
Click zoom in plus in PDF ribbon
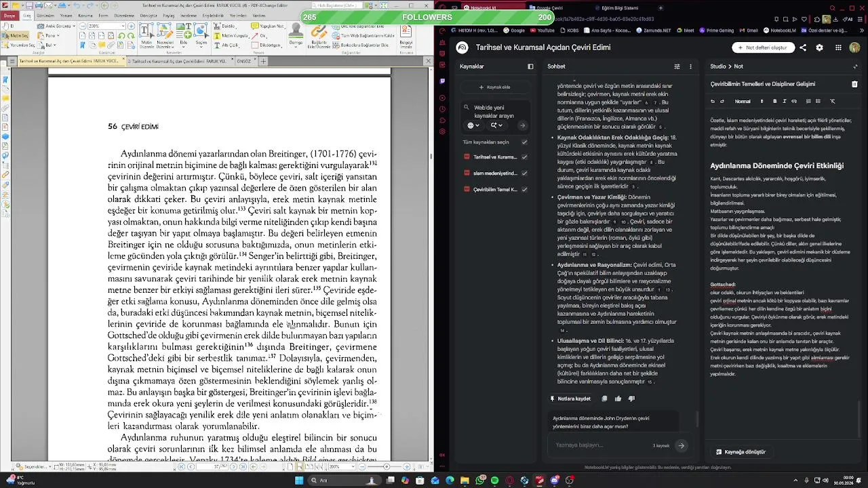click(131, 26)
